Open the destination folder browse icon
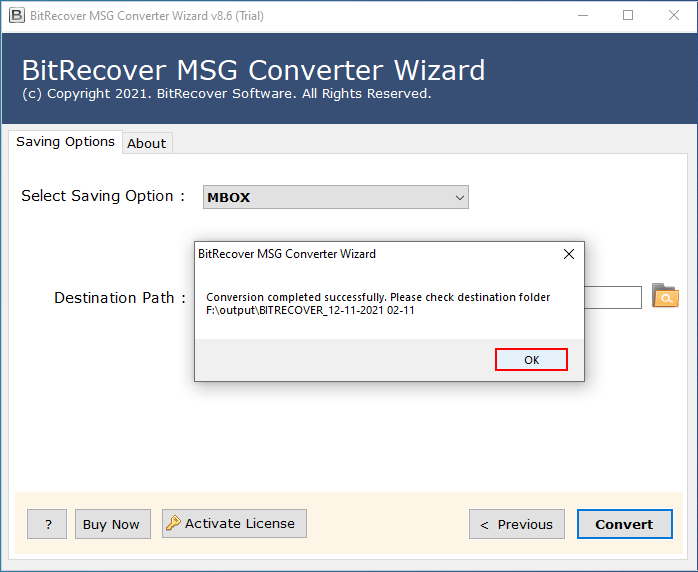 pyautogui.click(x=665, y=296)
